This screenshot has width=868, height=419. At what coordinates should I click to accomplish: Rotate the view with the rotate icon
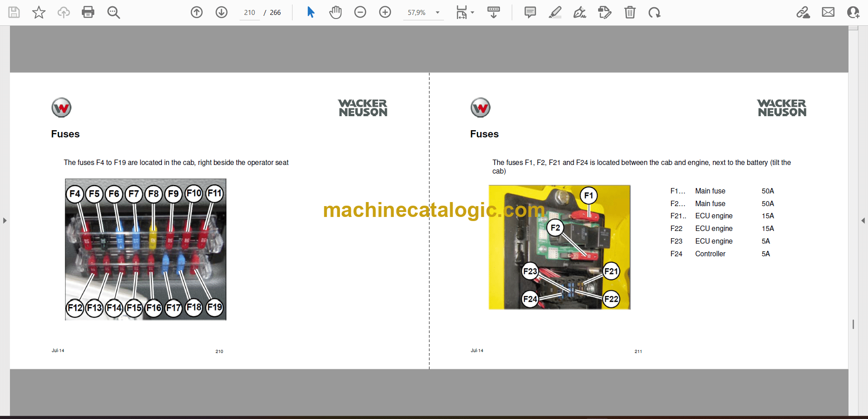[x=654, y=12]
